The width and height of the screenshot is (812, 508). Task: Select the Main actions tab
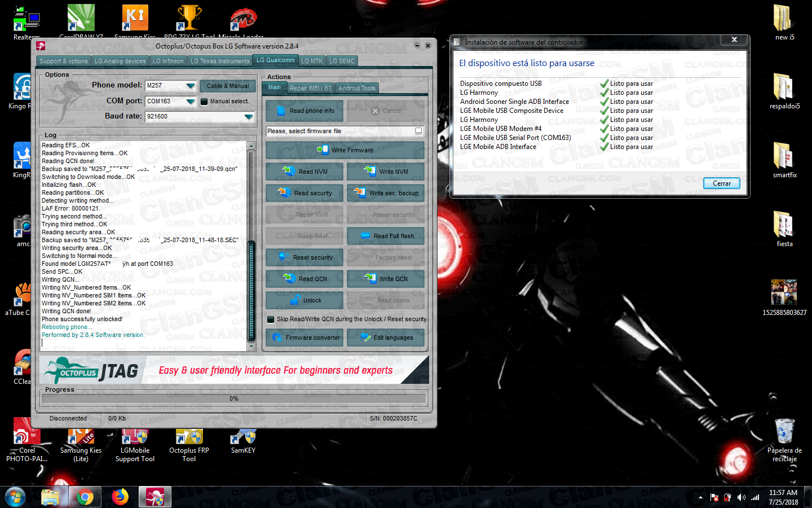coord(275,87)
